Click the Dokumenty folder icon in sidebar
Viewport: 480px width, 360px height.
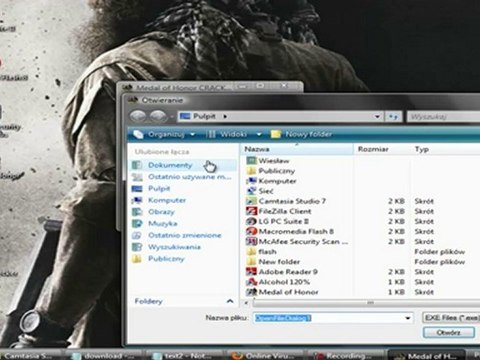[x=137, y=165]
